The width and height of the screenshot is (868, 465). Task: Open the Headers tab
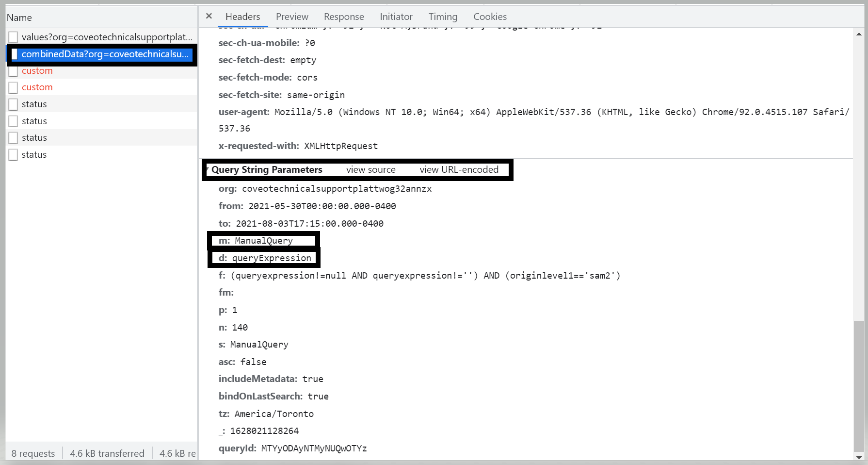242,17
